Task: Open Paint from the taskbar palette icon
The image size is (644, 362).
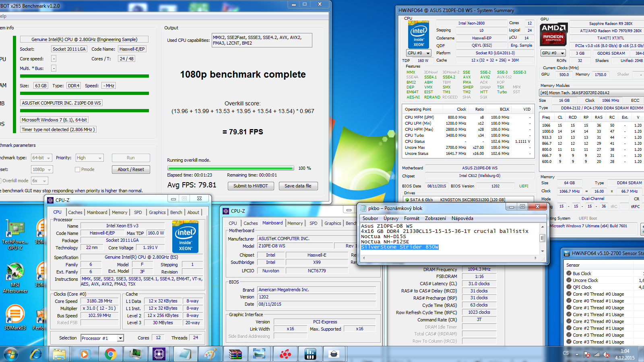Action: coord(210,354)
